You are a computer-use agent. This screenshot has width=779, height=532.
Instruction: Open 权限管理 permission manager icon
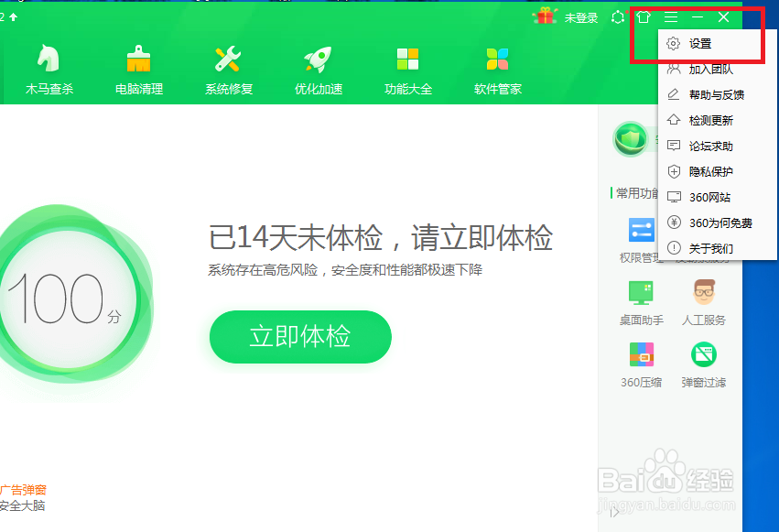click(x=641, y=241)
